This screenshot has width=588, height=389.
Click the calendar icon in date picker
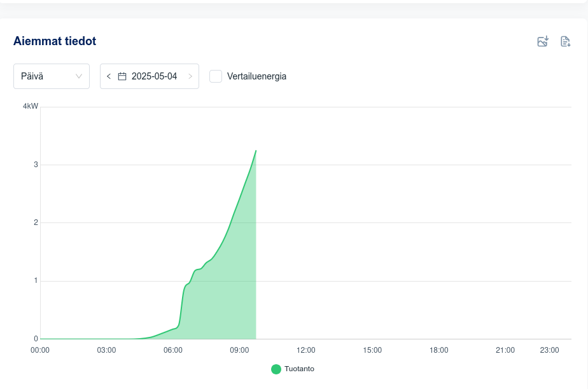122,76
